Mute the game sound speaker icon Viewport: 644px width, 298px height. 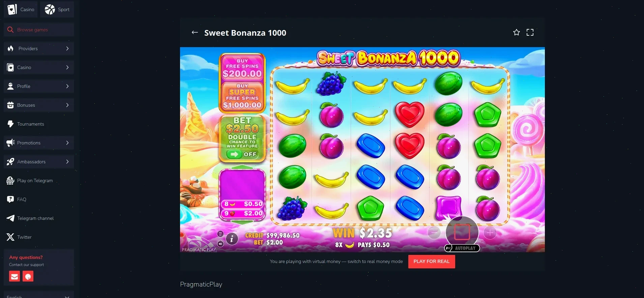tap(220, 244)
